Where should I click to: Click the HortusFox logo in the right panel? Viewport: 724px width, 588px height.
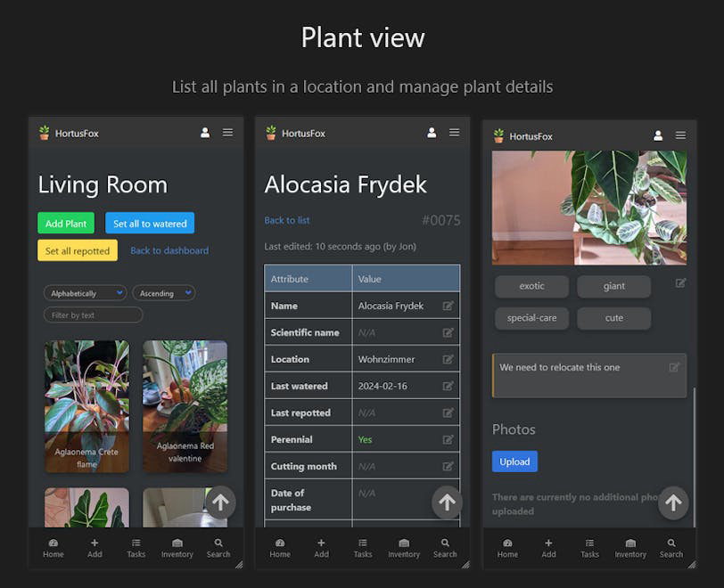[498, 136]
